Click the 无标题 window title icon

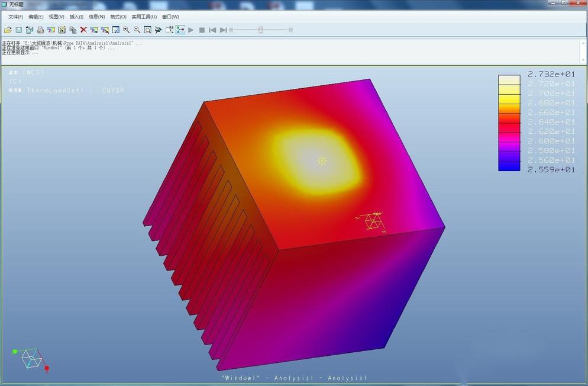(4, 4)
